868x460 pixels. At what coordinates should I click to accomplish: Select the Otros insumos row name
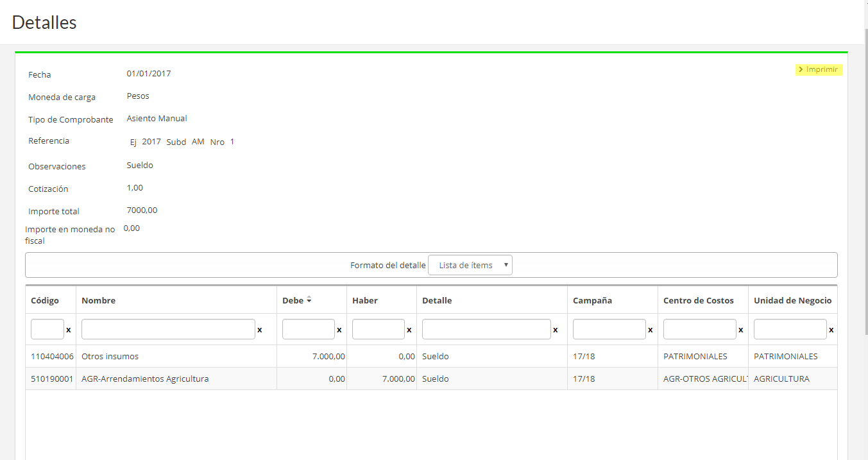[x=110, y=356]
